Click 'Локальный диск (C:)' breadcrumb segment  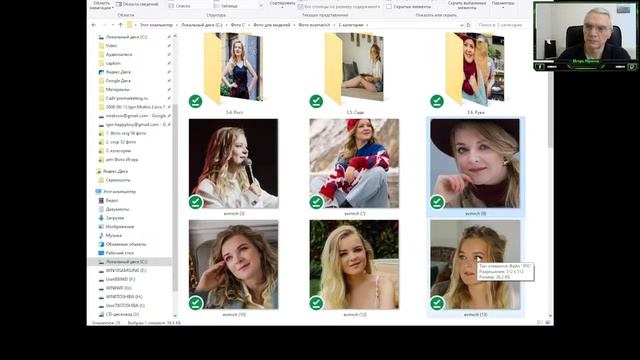202,25
